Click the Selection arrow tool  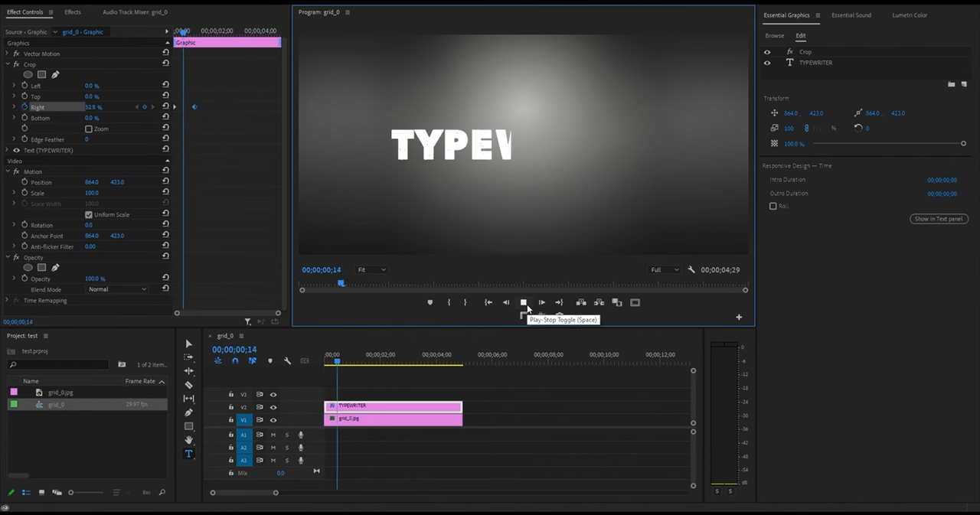coord(189,344)
